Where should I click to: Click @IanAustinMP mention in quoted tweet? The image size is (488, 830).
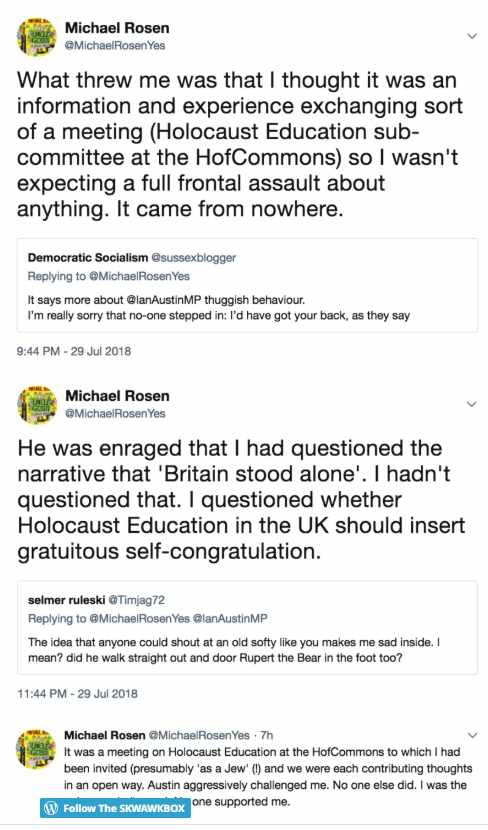pyautogui.click(x=165, y=300)
